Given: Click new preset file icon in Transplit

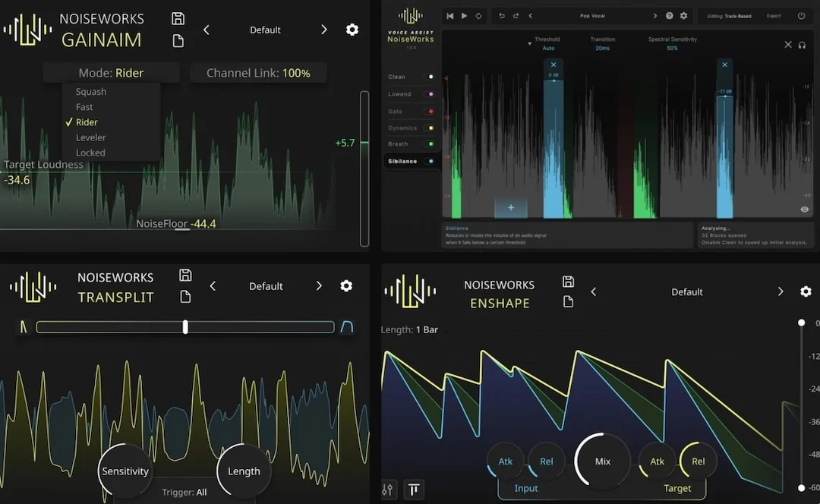Looking at the screenshot, I should point(185,297).
